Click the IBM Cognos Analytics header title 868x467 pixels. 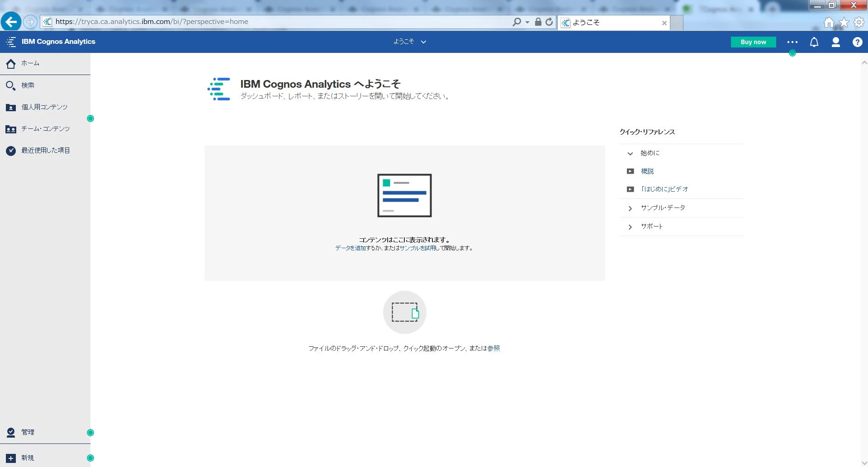point(58,42)
